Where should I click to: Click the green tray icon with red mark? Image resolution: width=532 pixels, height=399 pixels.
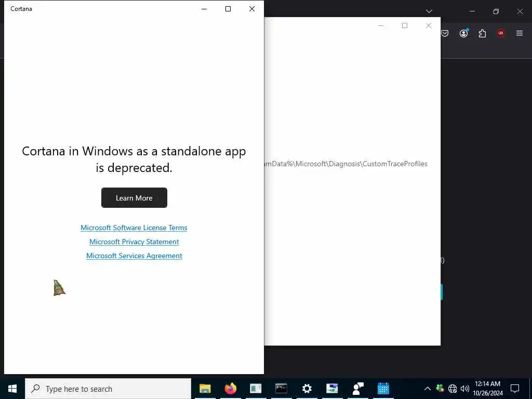pos(440,389)
